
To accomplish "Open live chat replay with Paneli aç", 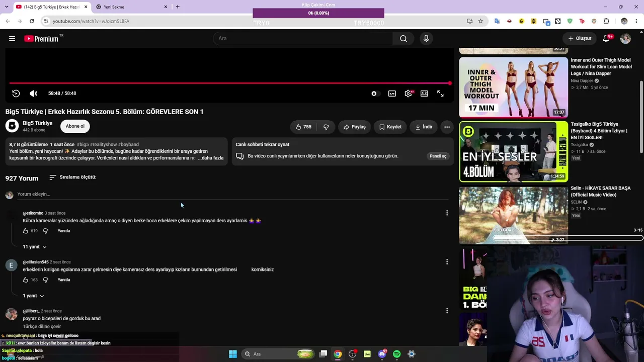I will [438, 156].
